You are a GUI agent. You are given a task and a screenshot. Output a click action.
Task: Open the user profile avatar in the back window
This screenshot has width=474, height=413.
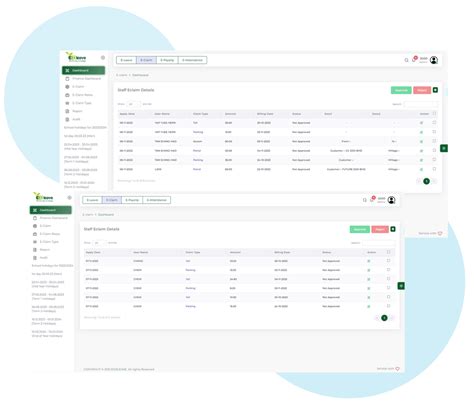pos(434,60)
